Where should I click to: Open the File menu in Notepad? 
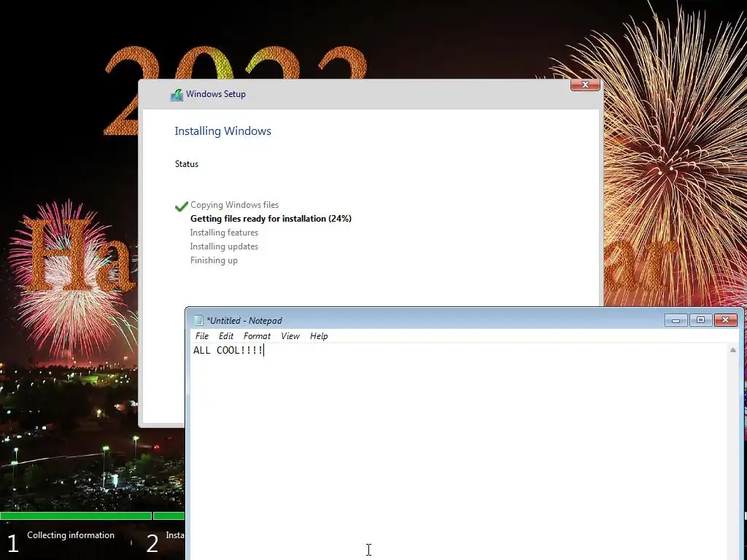click(202, 335)
